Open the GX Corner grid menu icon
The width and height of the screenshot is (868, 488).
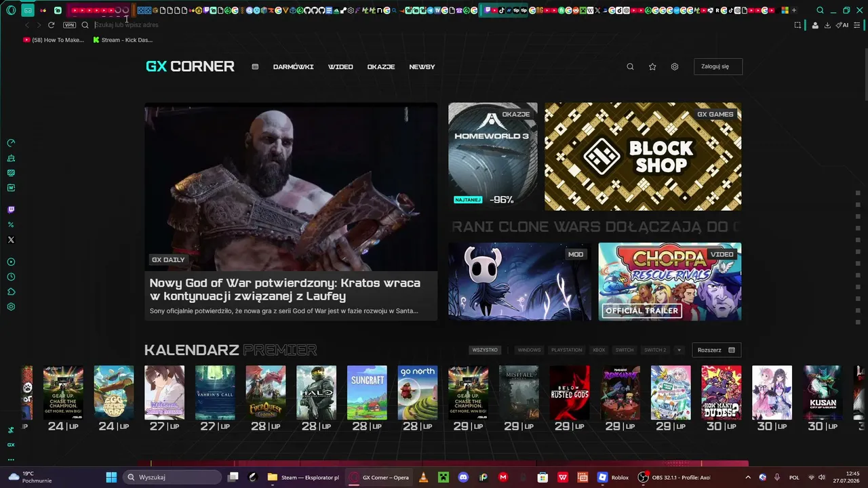pyautogui.click(x=255, y=66)
